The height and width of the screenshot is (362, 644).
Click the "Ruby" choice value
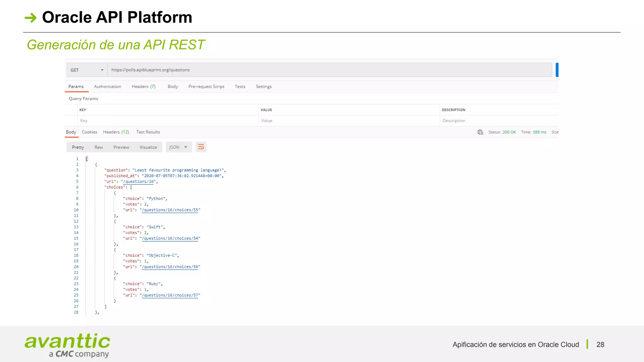[x=153, y=284]
